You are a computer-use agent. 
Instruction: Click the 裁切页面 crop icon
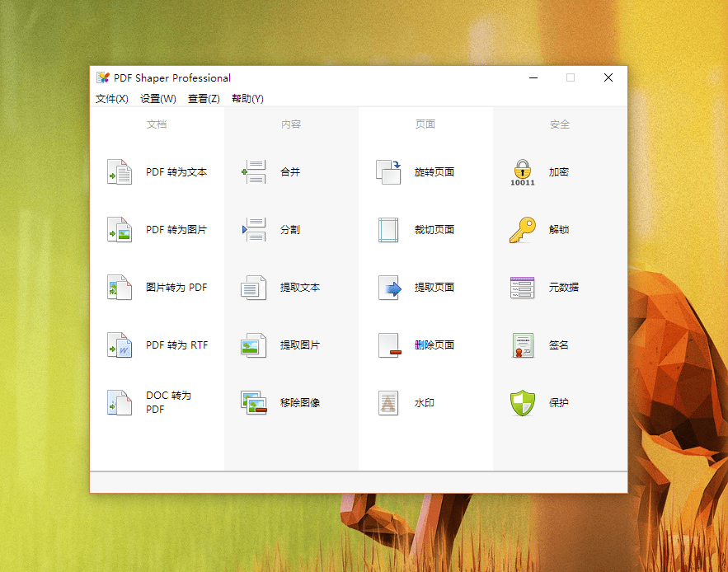388,229
